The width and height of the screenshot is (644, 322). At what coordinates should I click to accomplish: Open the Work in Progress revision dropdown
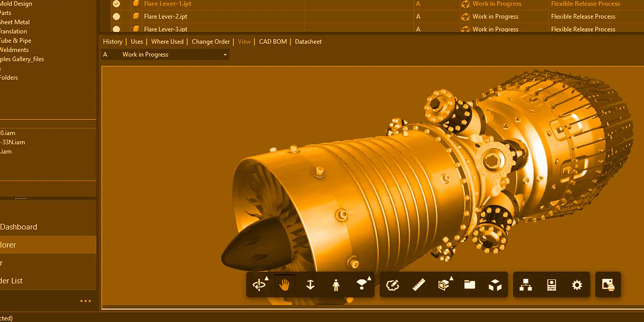(x=225, y=55)
